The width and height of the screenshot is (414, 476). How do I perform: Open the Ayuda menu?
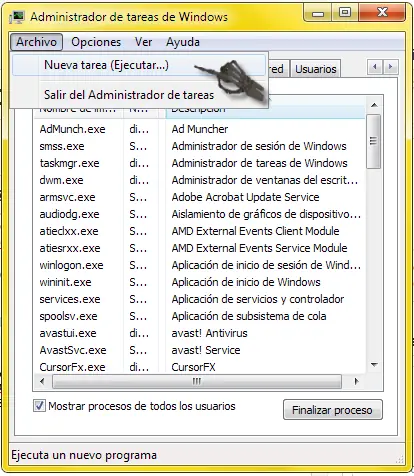pyautogui.click(x=183, y=42)
